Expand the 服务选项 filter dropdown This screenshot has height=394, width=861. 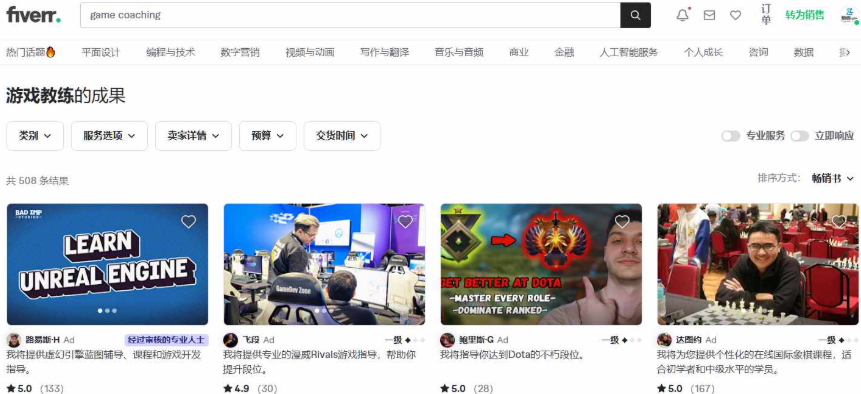(x=109, y=136)
